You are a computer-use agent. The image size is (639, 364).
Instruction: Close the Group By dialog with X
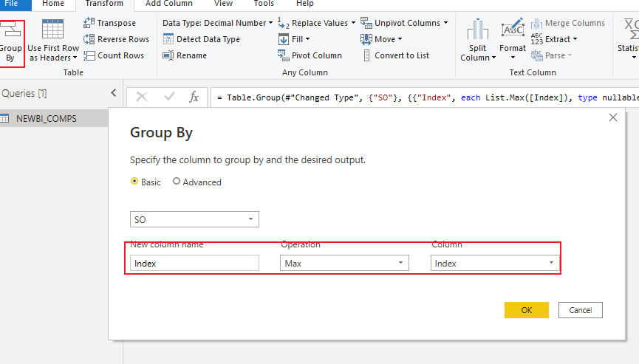(x=613, y=117)
